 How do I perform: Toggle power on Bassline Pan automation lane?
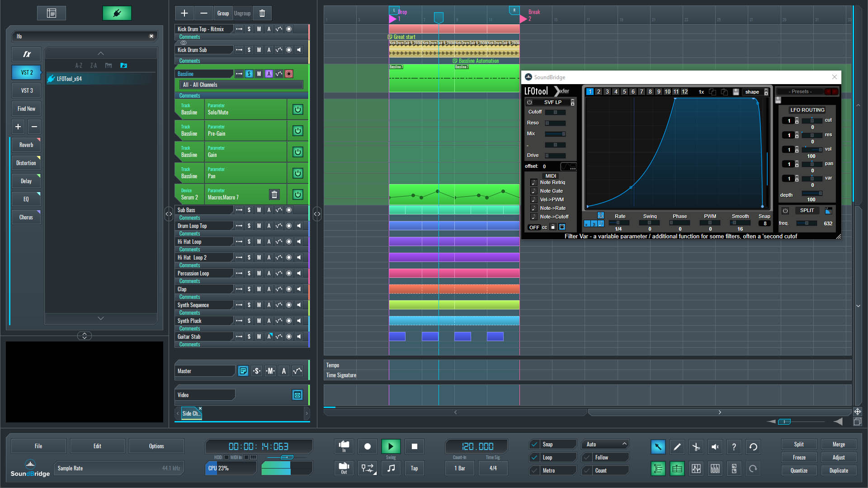(x=297, y=173)
